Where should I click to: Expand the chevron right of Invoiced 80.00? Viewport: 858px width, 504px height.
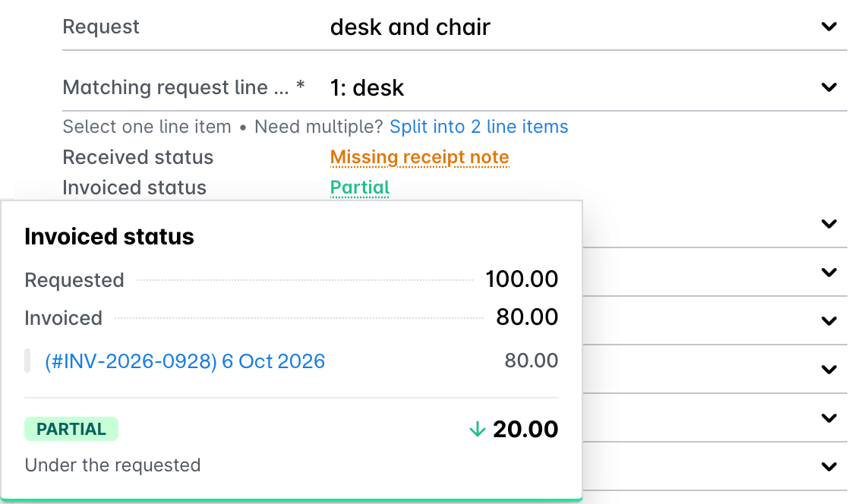[829, 320]
